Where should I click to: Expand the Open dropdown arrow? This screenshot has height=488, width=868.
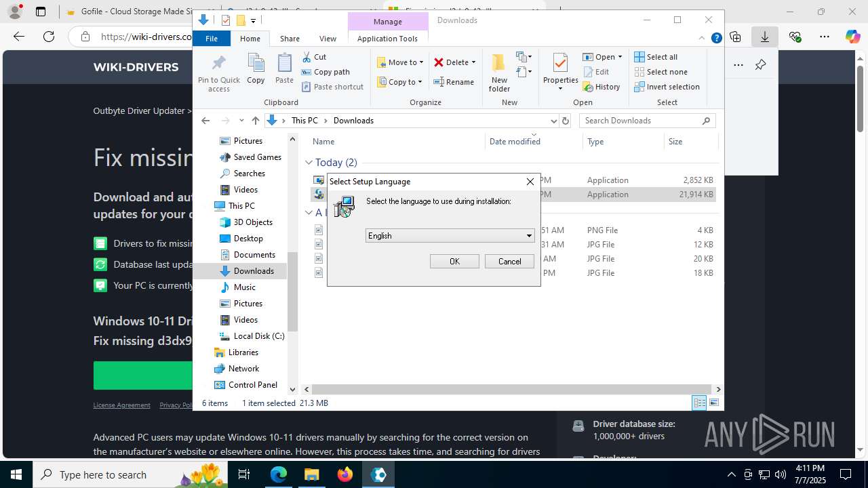(620, 57)
